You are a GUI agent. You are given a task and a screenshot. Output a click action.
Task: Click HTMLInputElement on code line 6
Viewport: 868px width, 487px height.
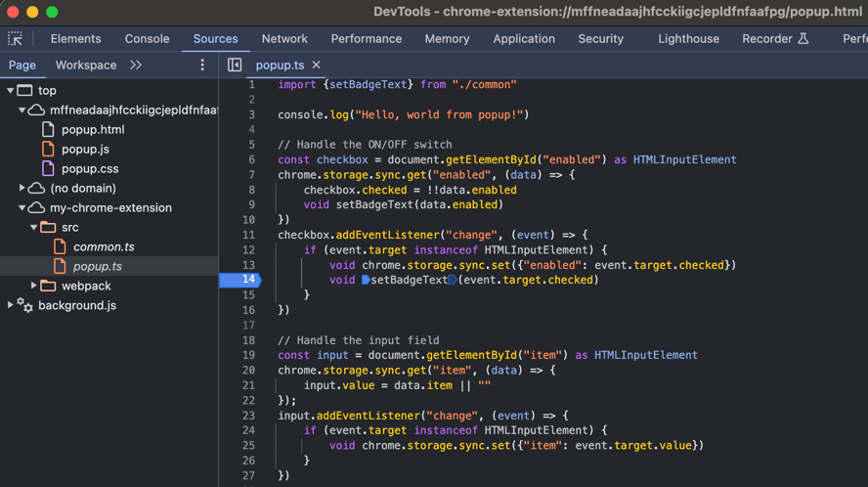pos(685,159)
